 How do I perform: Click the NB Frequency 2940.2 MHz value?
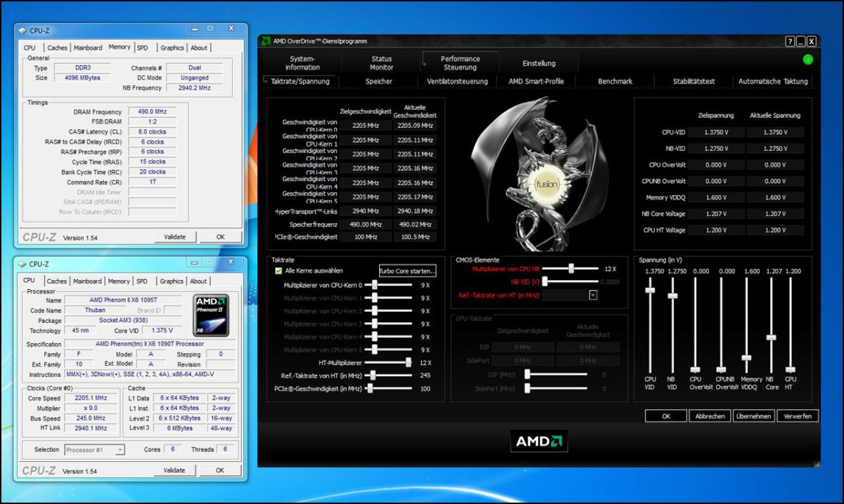(x=195, y=88)
